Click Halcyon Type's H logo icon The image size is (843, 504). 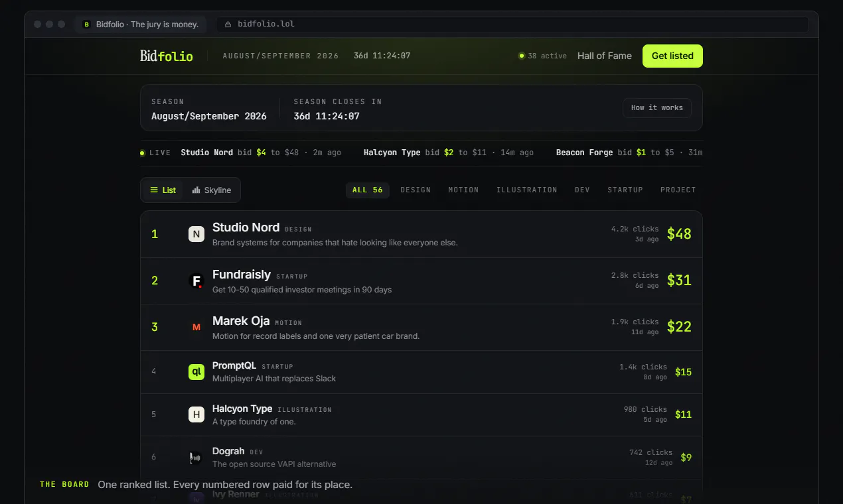(x=196, y=415)
